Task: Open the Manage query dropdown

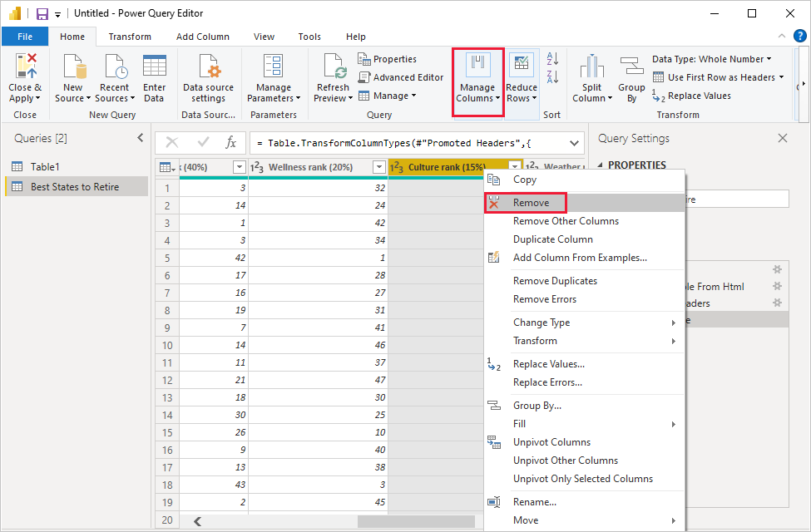Action: tap(387, 96)
